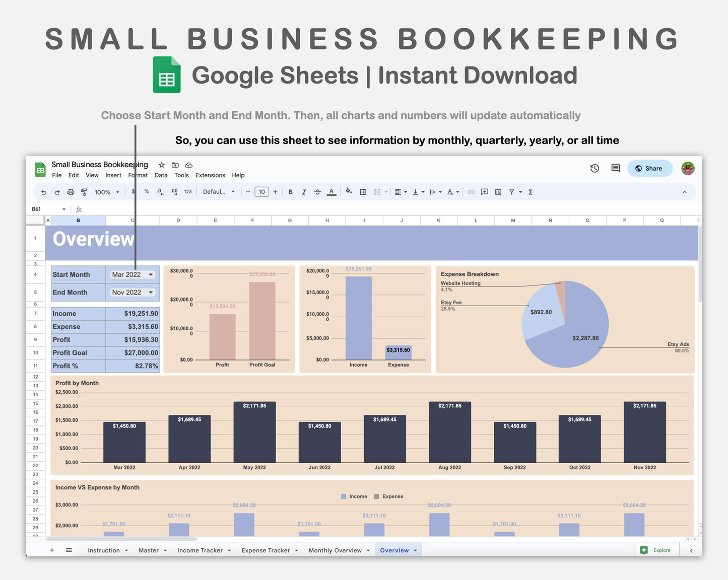The image size is (728, 580).
Task: Select the Paint format tool
Action: 84,192
